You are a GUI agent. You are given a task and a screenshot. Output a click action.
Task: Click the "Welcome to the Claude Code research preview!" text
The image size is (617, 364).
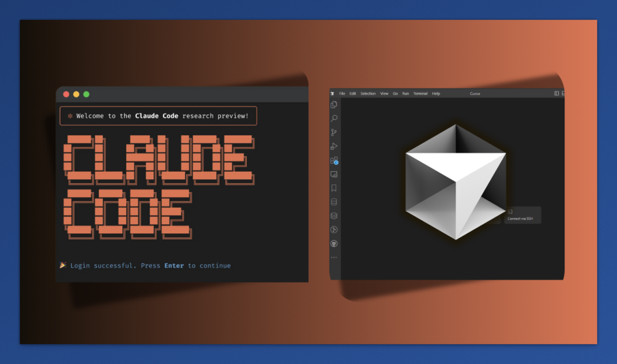tap(162, 116)
